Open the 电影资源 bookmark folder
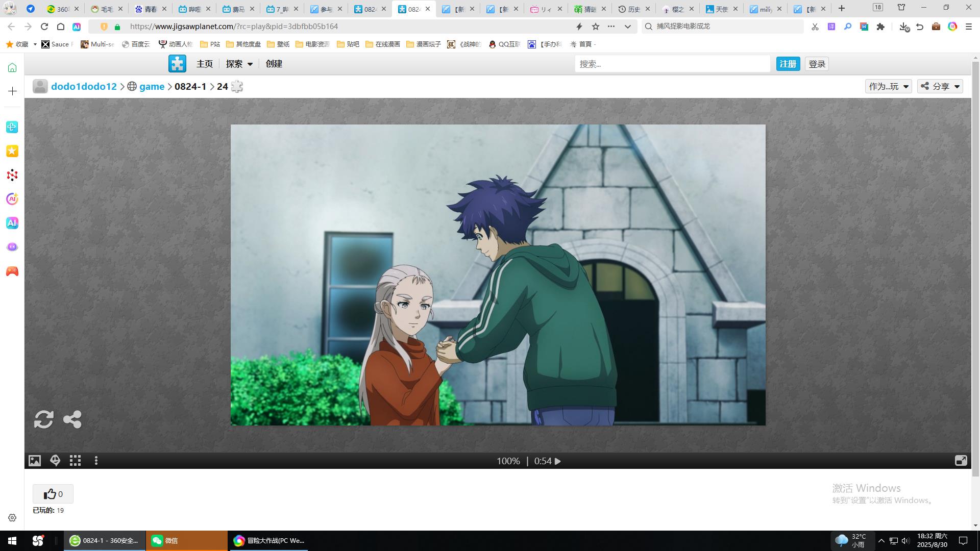Image resolution: width=980 pixels, height=551 pixels. click(x=312, y=44)
